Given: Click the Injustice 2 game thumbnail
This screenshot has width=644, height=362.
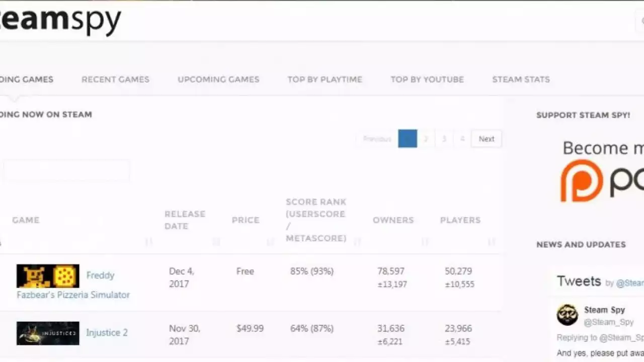Looking at the screenshot, I should tap(48, 333).
